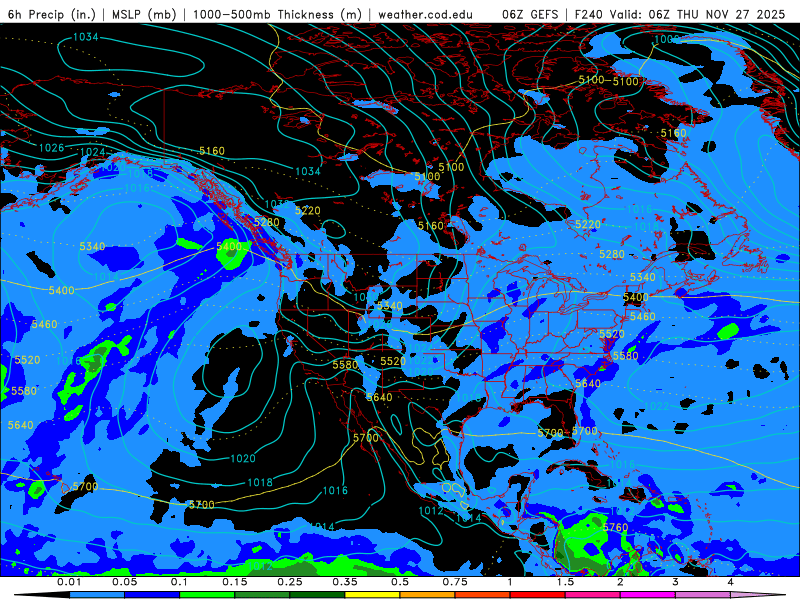Pick the magenta 2 inch legend swatch
The width and height of the screenshot is (800, 600).
coord(648,595)
